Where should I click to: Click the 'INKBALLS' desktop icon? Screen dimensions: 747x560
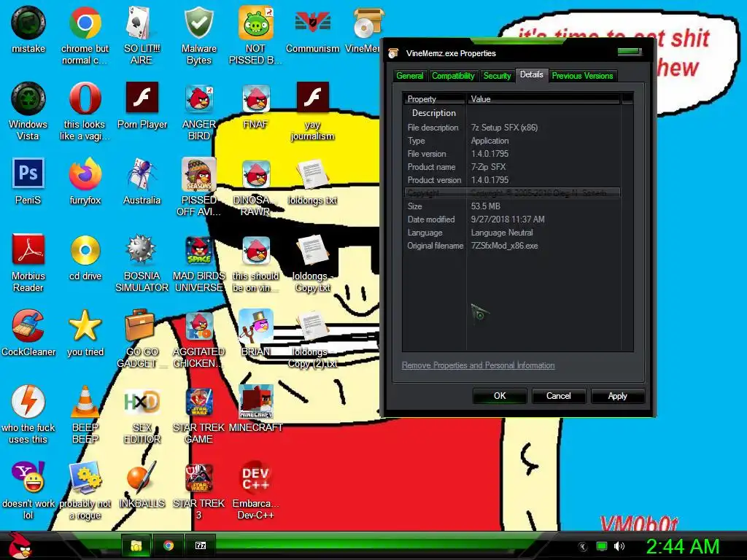click(142, 485)
